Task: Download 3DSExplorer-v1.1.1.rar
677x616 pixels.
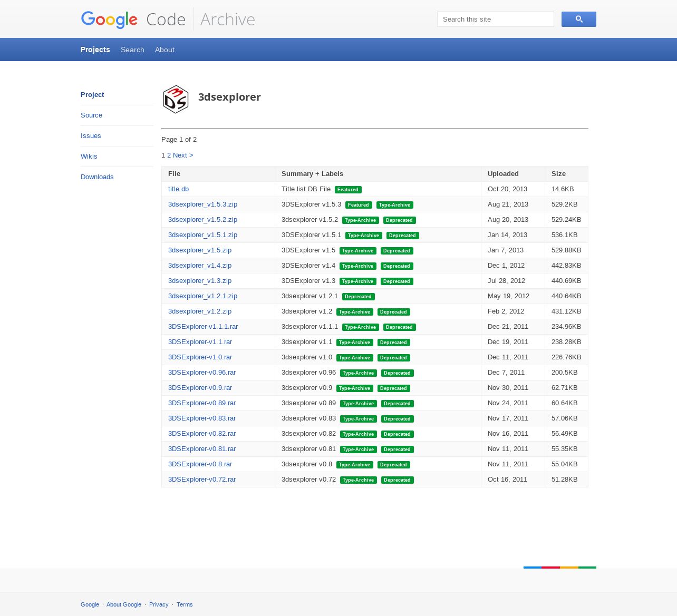Action: tap(203, 327)
